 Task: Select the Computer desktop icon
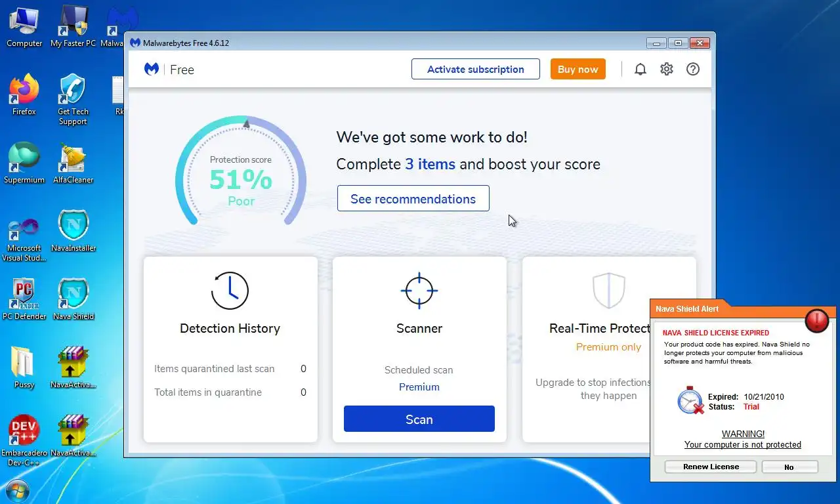tap(24, 27)
